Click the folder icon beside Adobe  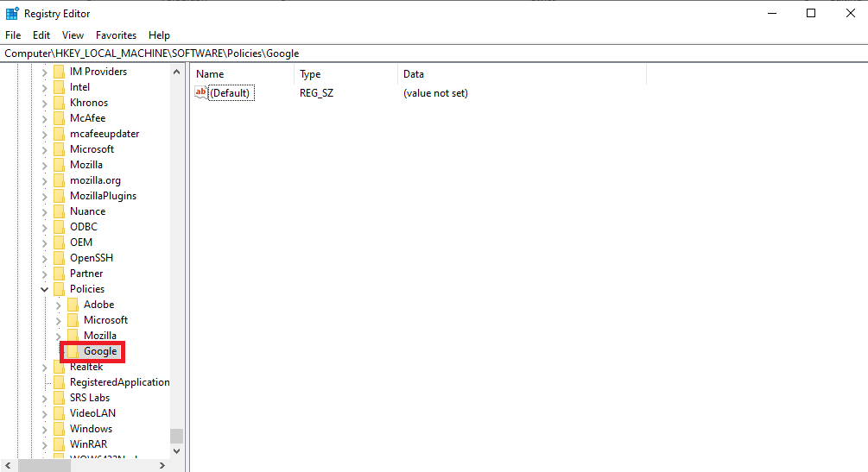(x=73, y=305)
